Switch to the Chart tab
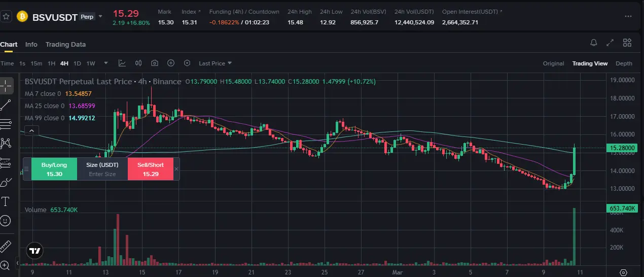The width and height of the screenshot is (644, 277). tap(9, 44)
